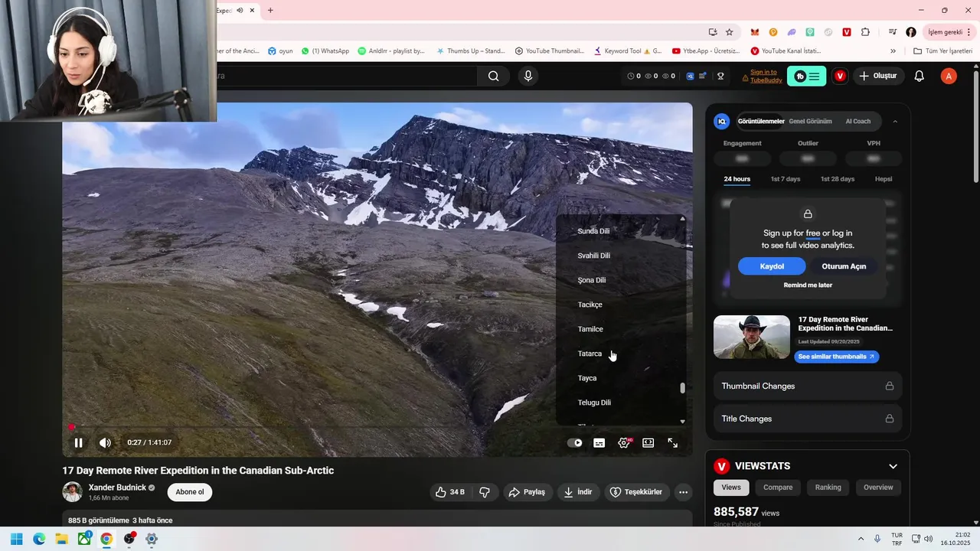
Task: Click the YouTube search input field
Action: (x=347, y=76)
